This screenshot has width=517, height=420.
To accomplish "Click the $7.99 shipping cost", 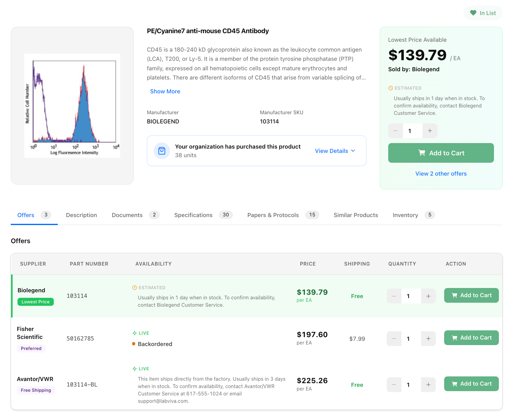I will pyautogui.click(x=357, y=339).
